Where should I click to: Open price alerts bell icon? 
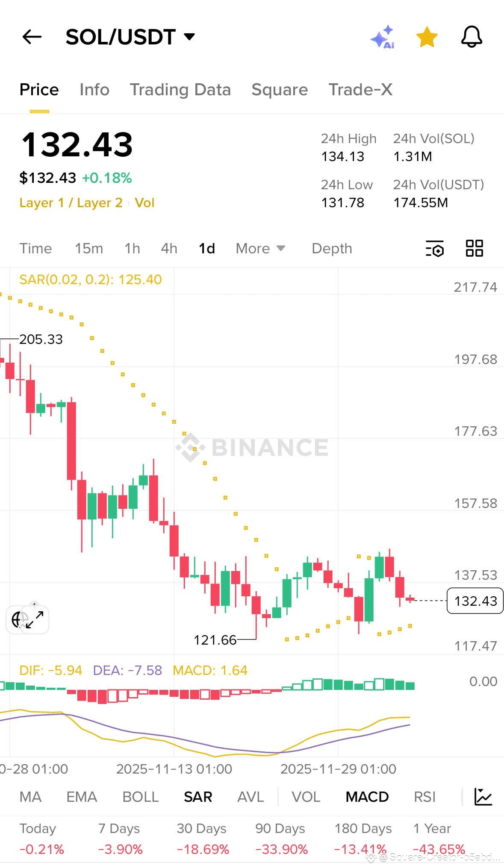point(472,37)
